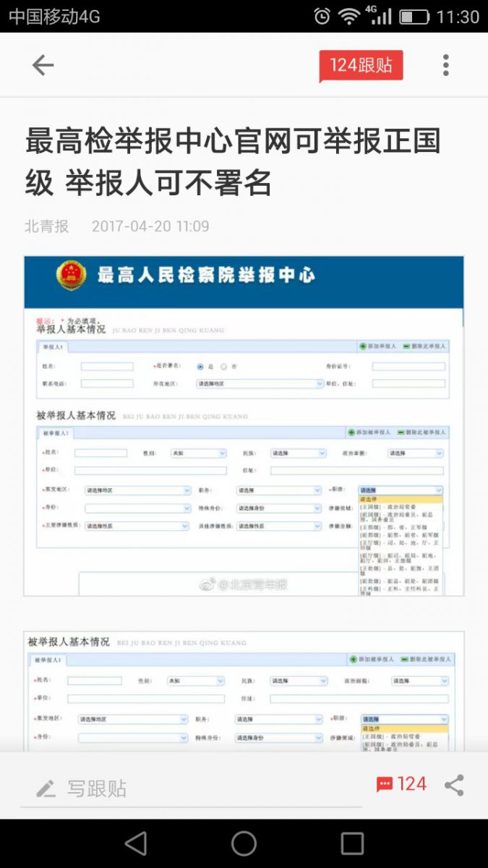Select the 举报人1 tab
Viewport: 488px width, 868px height.
point(53,347)
